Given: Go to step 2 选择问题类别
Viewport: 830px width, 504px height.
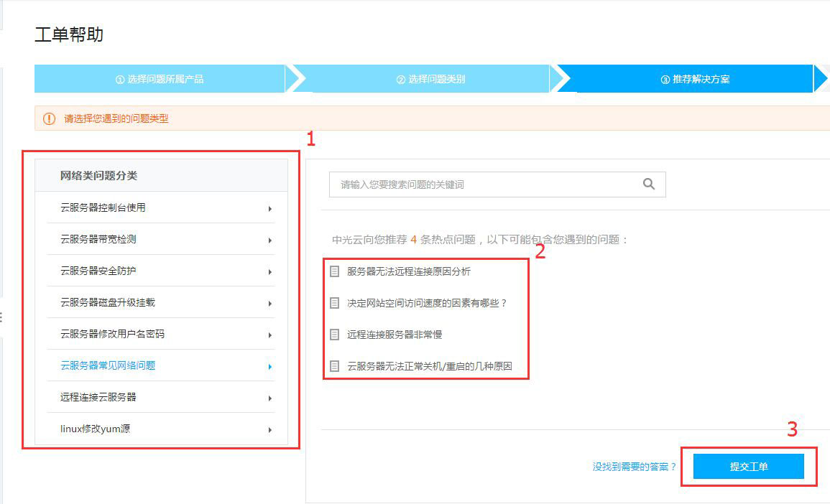Looking at the screenshot, I should 430,79.
